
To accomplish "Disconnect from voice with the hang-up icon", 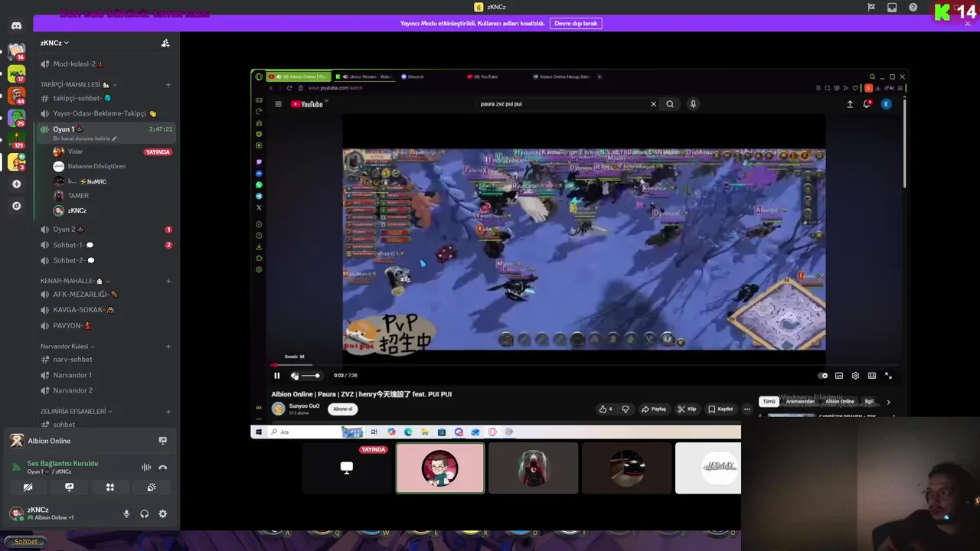I will (162, 468).
